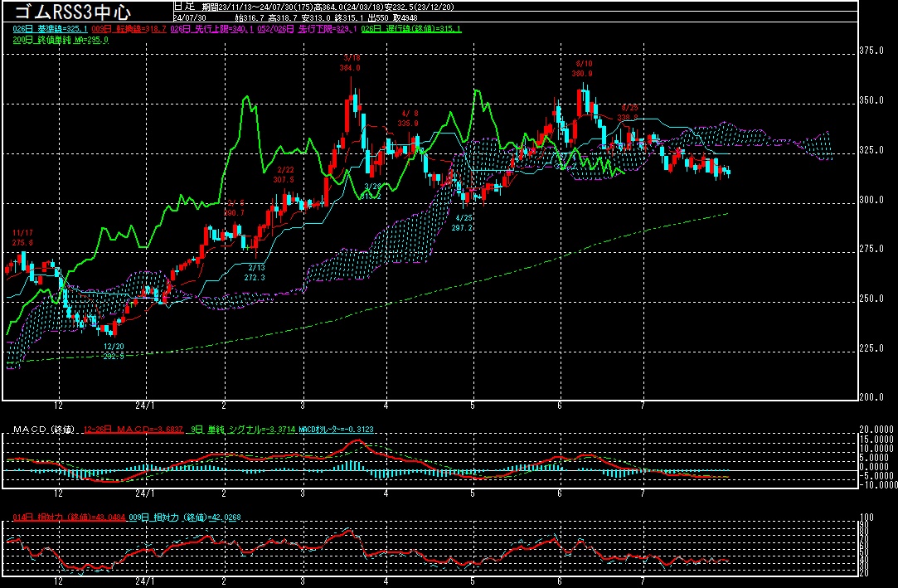Select the 300.0 price axis label
Screen dimensions: 898x588
pyautogui.click(x=872, y=201)
